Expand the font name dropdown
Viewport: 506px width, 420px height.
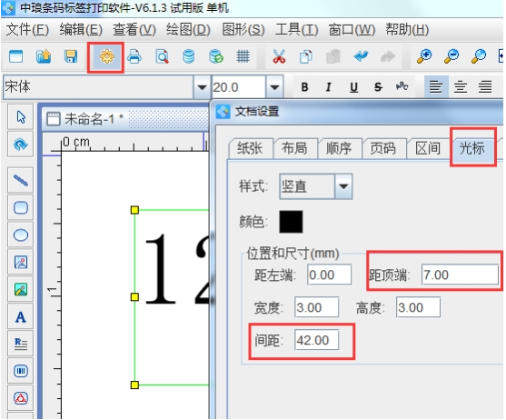click(202, 87)
